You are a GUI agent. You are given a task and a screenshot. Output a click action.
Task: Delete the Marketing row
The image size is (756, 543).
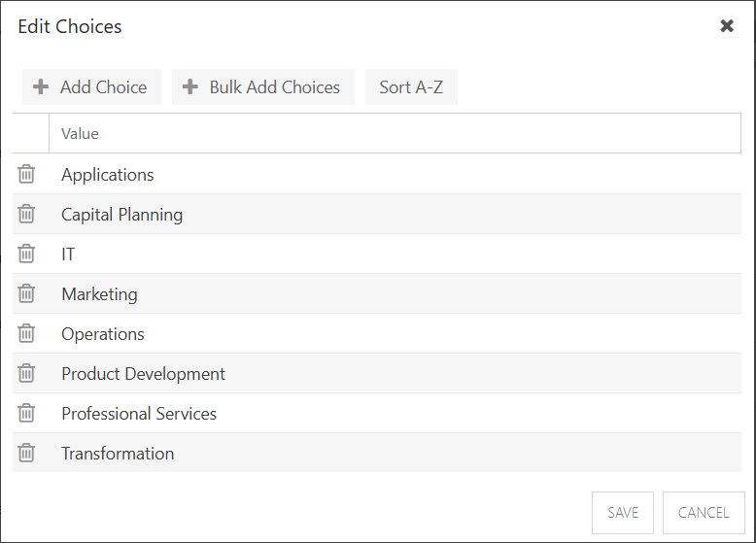[26, 293]
